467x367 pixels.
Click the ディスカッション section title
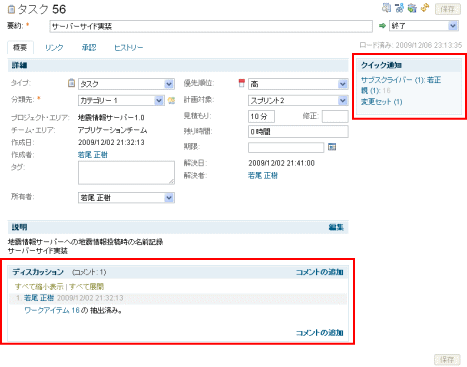click(x=38, y=272)
